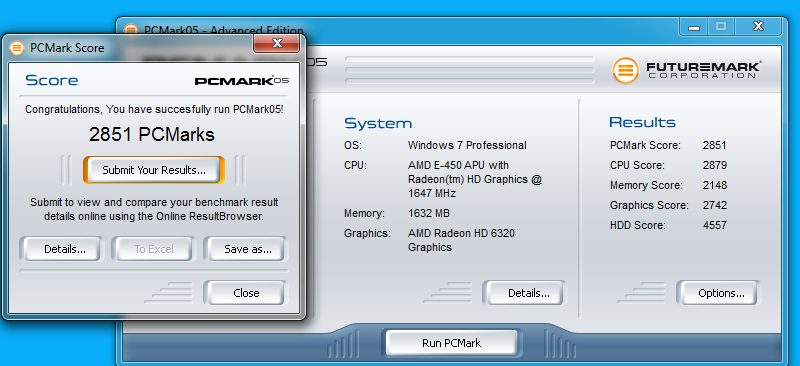Click the 'Results' heading

(x=642, y=122)
